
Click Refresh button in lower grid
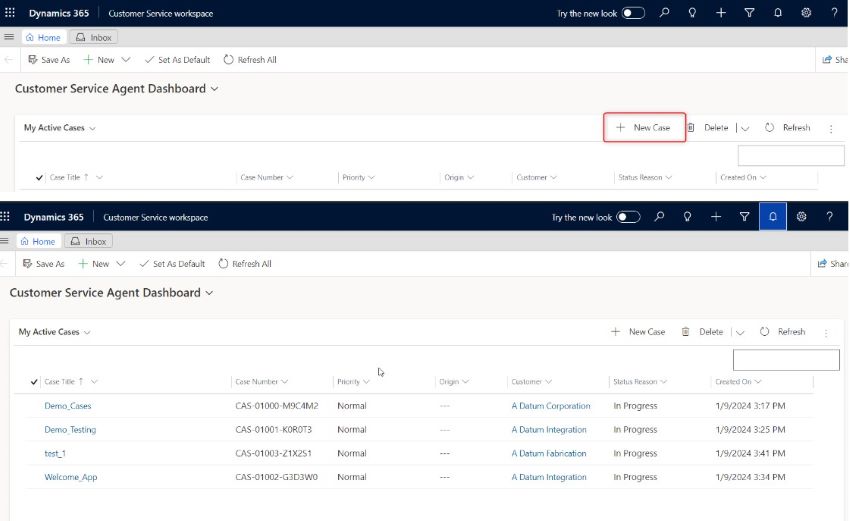pyautogui.click(x=782, y=332)
